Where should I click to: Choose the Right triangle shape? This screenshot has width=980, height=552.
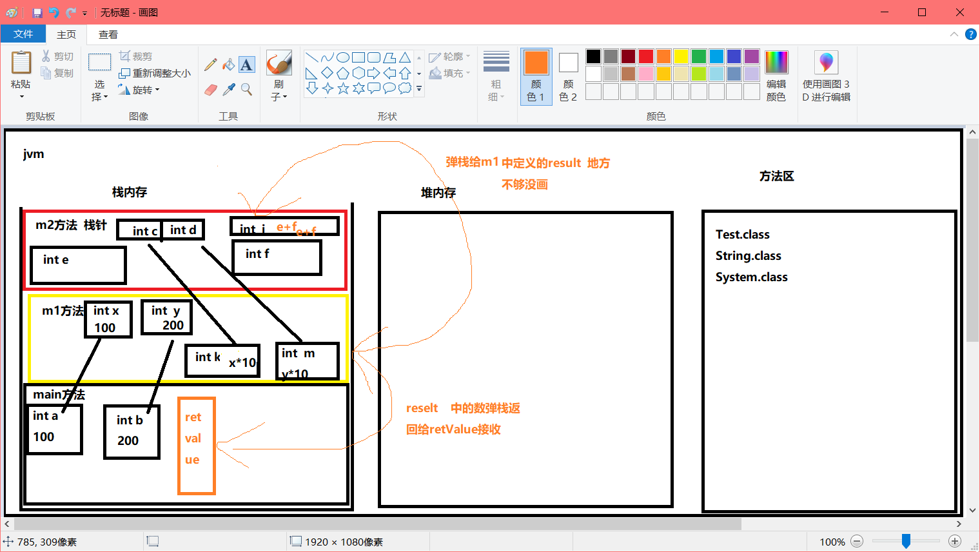click(x=312, y=73)
